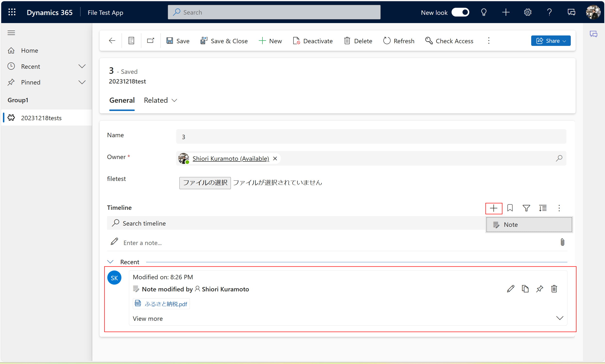
Task: Add a new timeline record
Action: [x=493, y=208]
